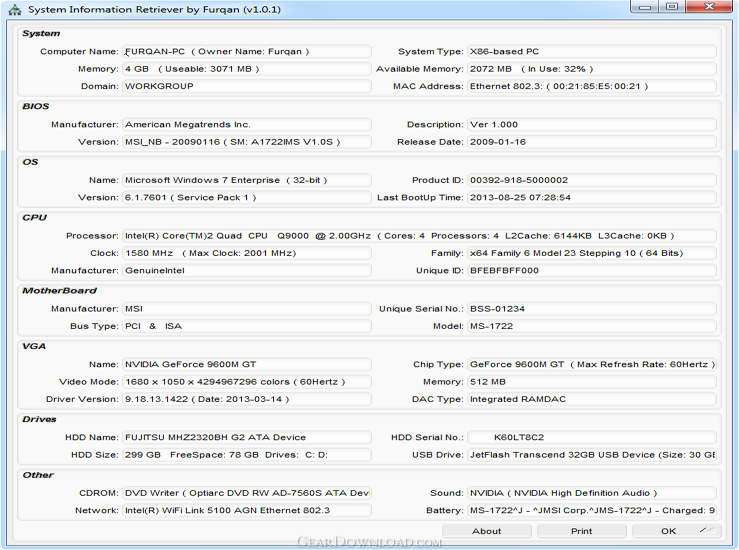
Task: Click OS Version field 6.1.7601
Action: pyautogui.click(x=247, y=197)
